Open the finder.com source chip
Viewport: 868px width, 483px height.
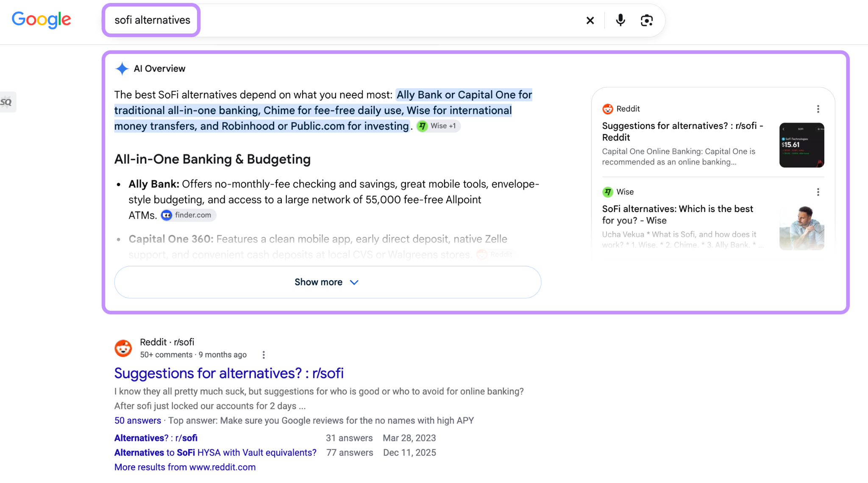click(x=188, y=215)
